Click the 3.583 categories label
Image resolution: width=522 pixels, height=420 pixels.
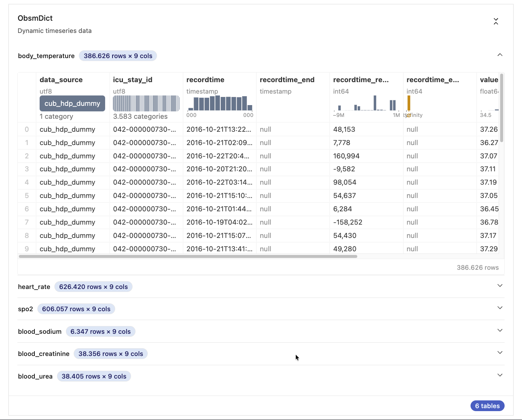[x=140, y=117]
